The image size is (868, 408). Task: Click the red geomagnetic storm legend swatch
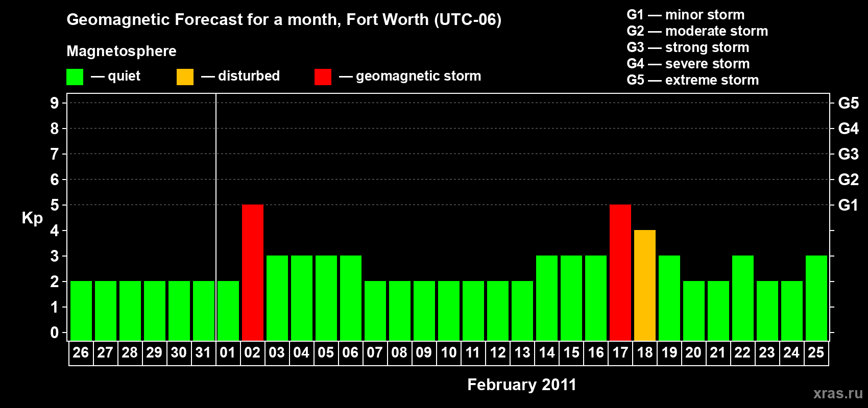click(x=323, y=77)
